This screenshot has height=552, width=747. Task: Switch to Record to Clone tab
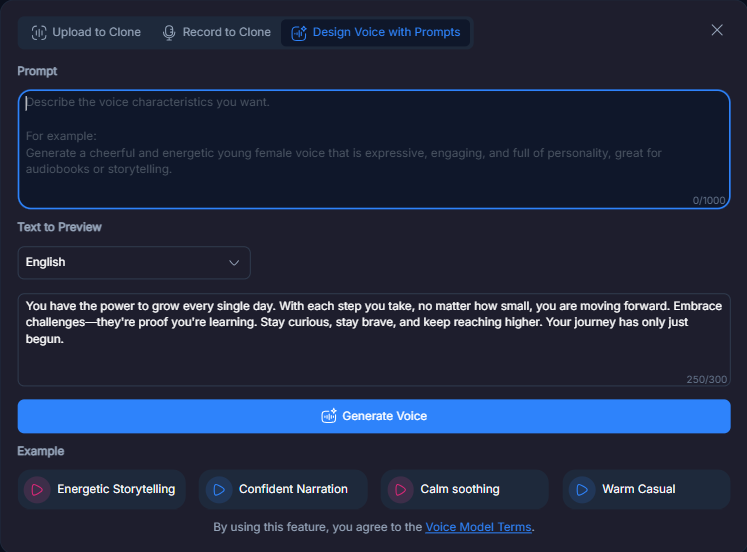[217, 32]
